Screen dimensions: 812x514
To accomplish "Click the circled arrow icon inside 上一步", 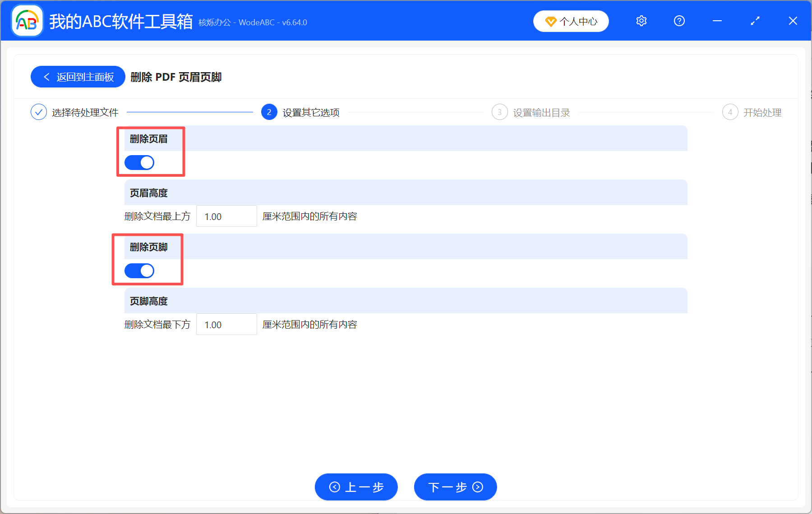I will point(334,487).
